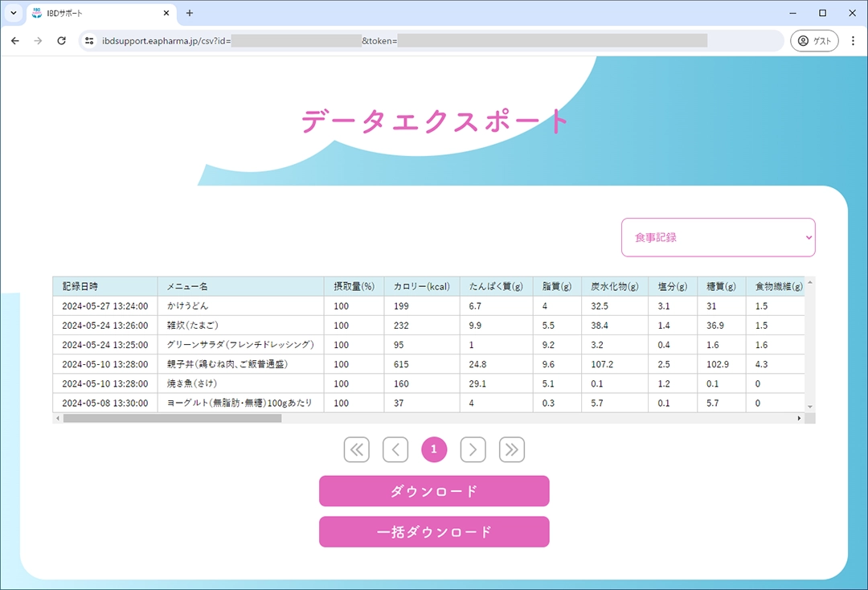868x590 pixels.
Task: Select the グリーンサラダ(フレンチドレッシング) cell
Action: pyautogui.click(x=241, y=344)
